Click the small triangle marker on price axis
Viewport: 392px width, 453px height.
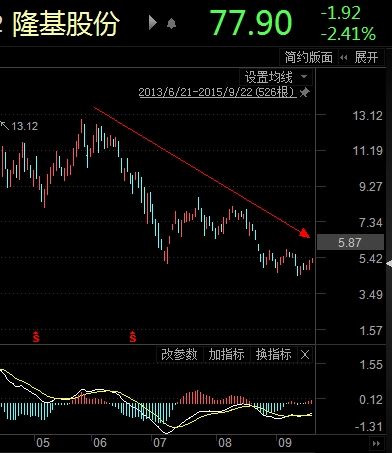coord(389,264)
